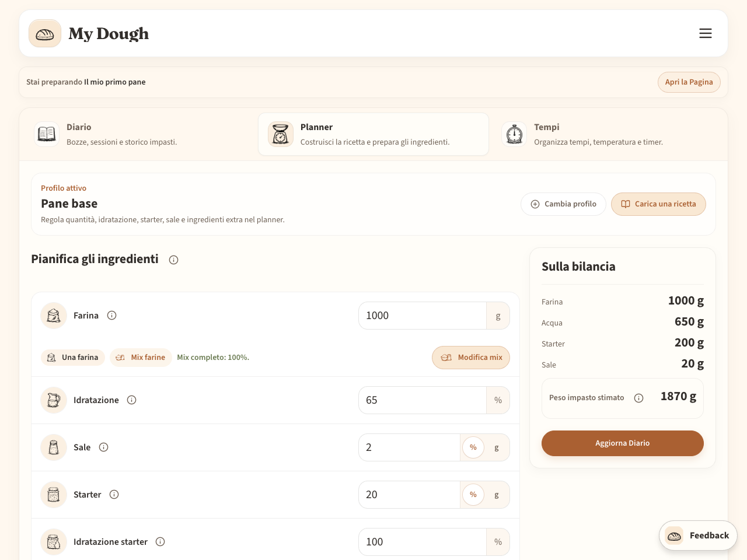Focus the Idratazione percentage field
Image resolution: width=747 pixels, height=560 pixels.
[x=423, y=400]
